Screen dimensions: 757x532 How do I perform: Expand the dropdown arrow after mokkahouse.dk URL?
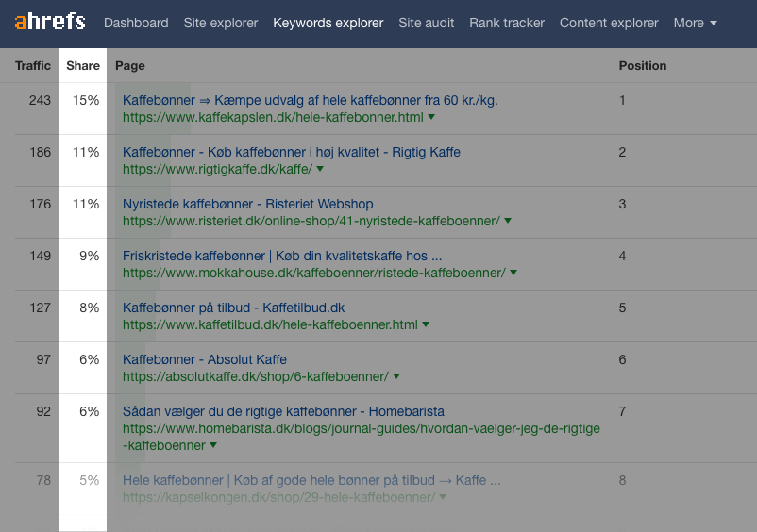coord(513,272)
